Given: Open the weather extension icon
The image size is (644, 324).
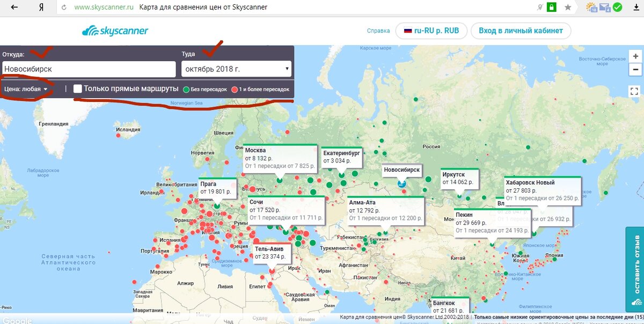Looking at the screenshot, I should pyautogui.click(x=591, y=8).
